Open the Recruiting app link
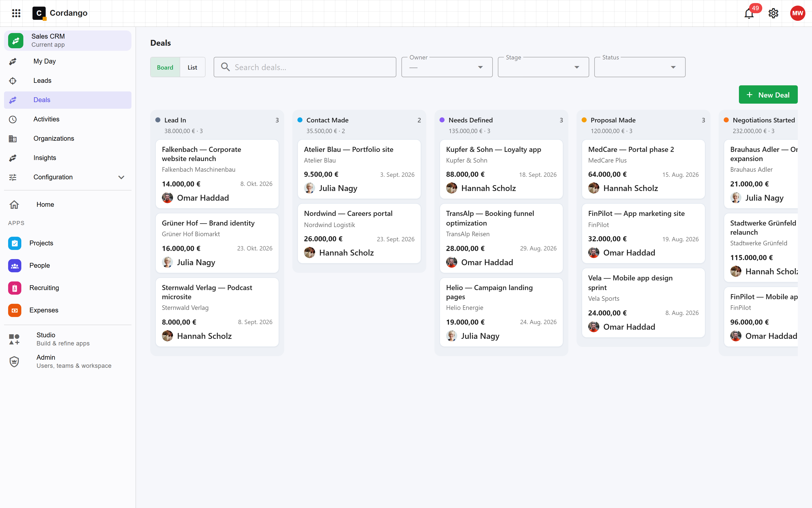Viewport: 812px width, 508px height. click(68, 288)
